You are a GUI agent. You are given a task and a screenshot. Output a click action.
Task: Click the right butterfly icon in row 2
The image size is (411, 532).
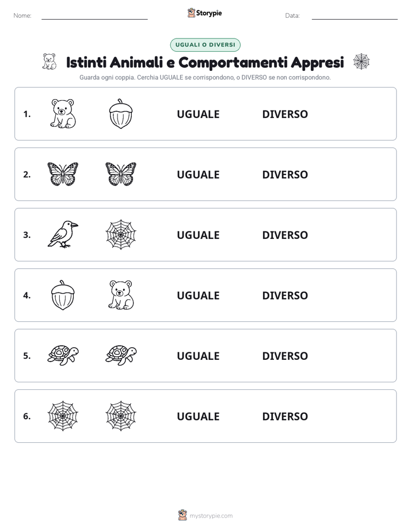121,174
